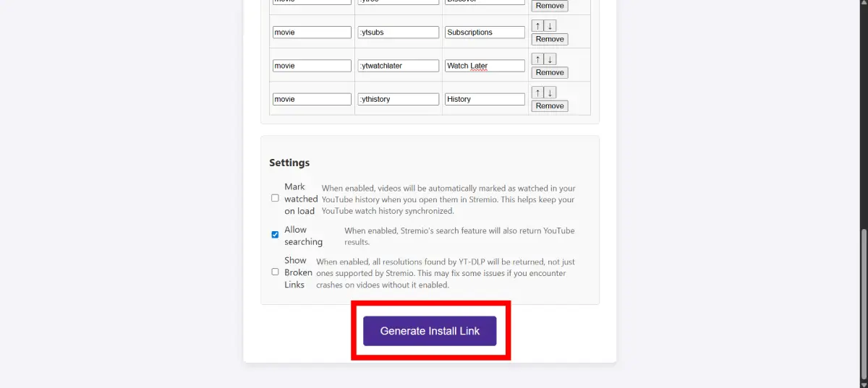Remove the Subscriptions catalog row
The height and width of the screenshot is (388, 868).
pyautogui.click(x=550, y=39)
